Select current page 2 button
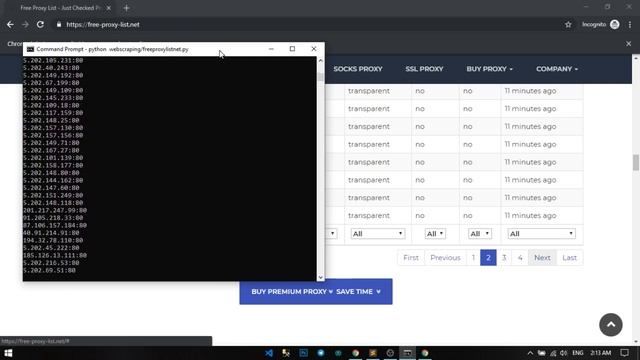This screenshot has height=360, width=640. (x=488, y=258)
